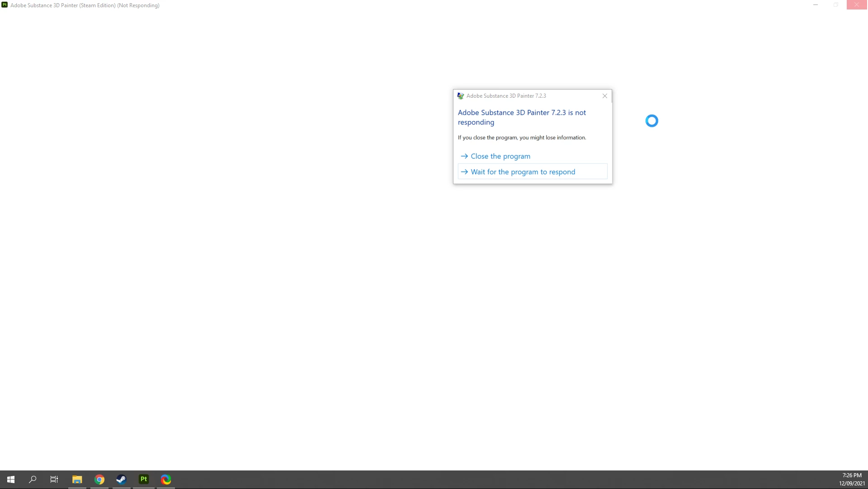
Task: Close the Substance 3D Painter main window
Action: [857, 5]
